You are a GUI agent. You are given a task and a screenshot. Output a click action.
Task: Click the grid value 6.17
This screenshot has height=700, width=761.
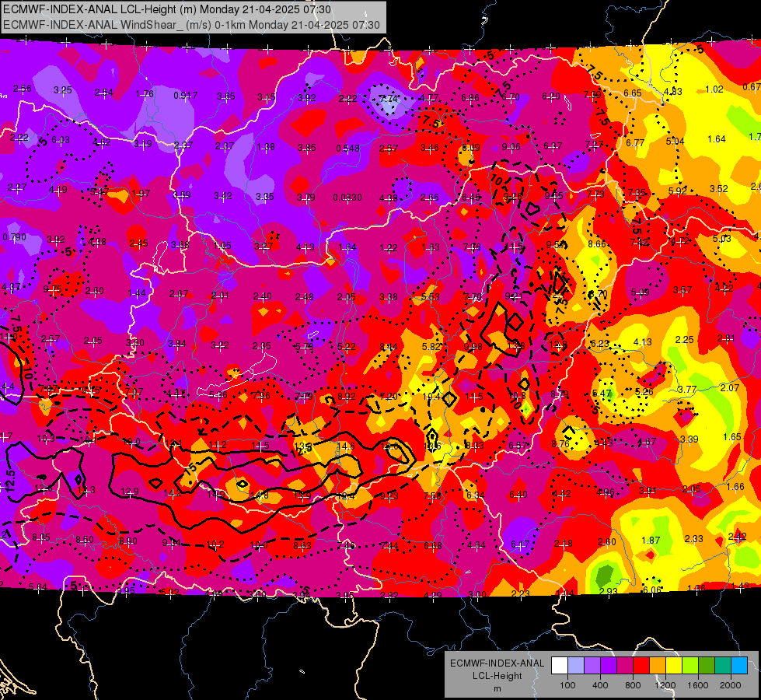520,544
